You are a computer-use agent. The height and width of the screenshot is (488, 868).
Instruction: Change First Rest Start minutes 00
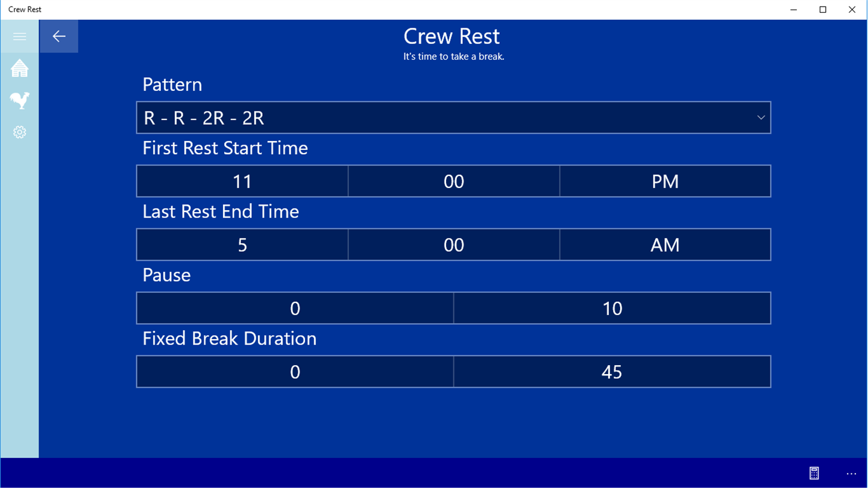(454, 181)
